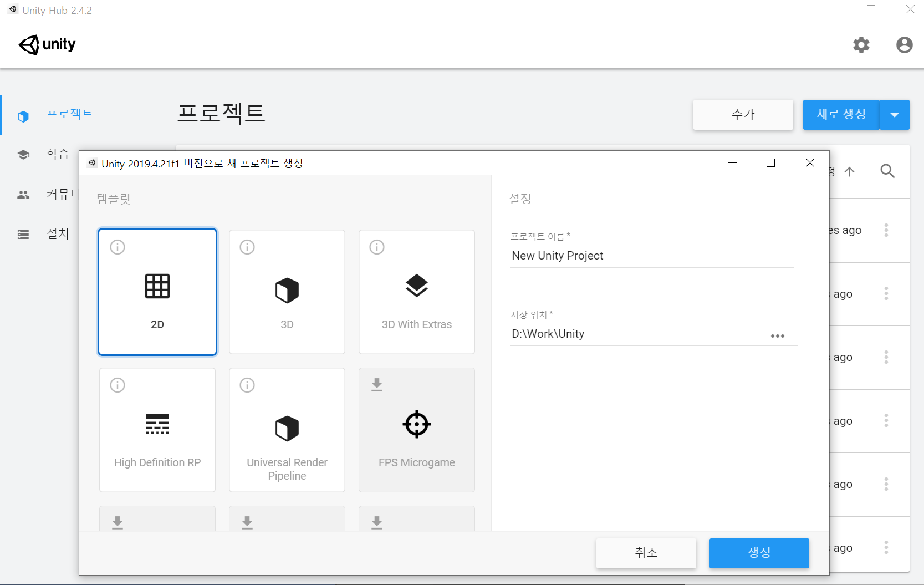Show info for Universal Render Pipeline template

(247, 385)
